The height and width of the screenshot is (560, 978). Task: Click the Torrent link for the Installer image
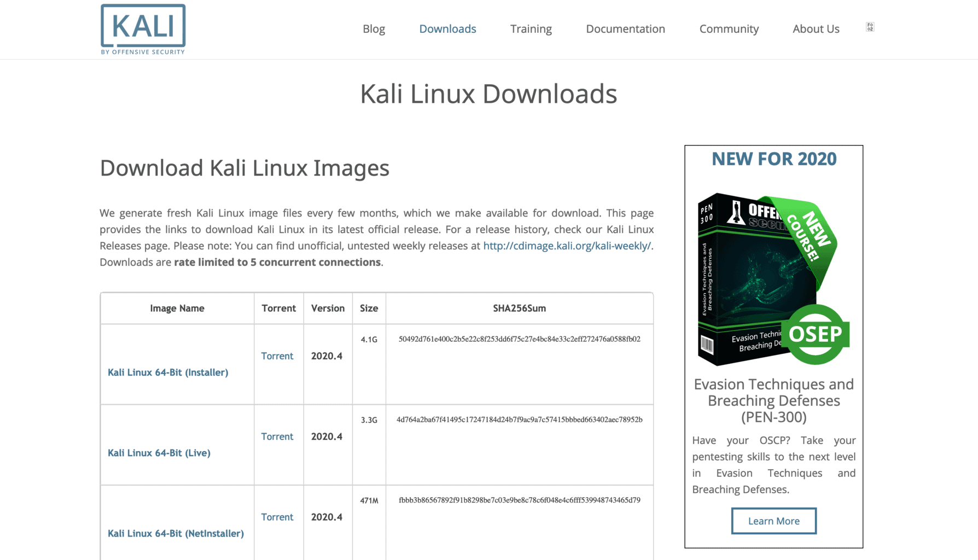[277, 356]
